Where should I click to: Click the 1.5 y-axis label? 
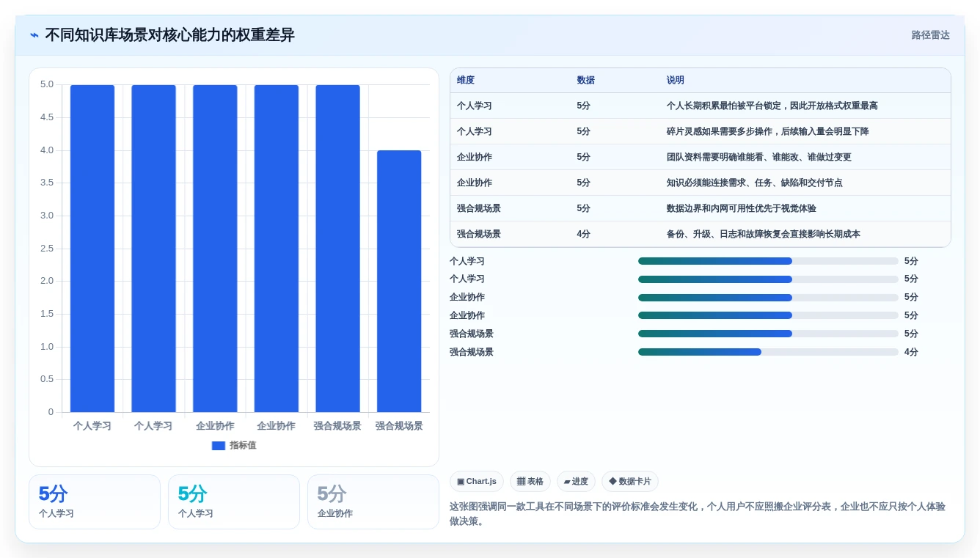pyautogui.click(x=47, y=314)
